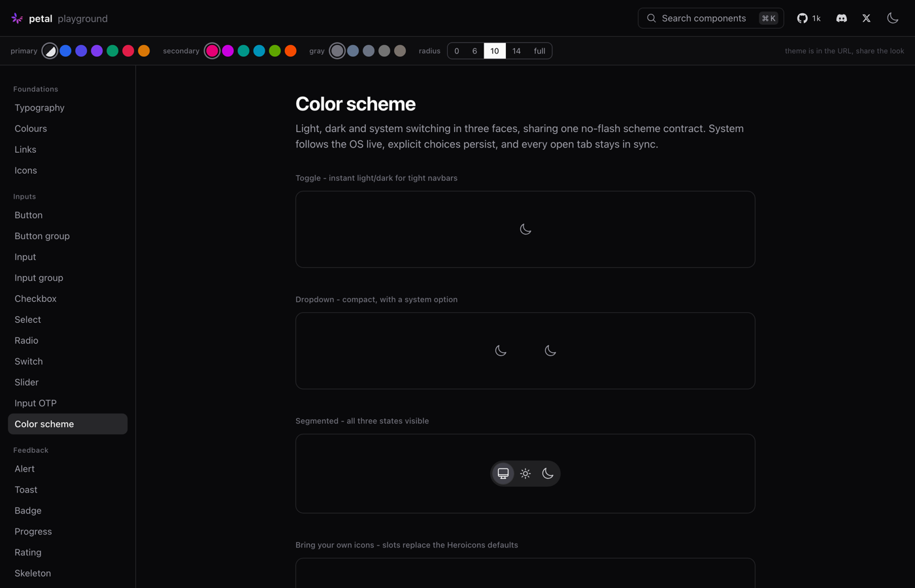Select the first ringed gray swatch

[337, 51]
